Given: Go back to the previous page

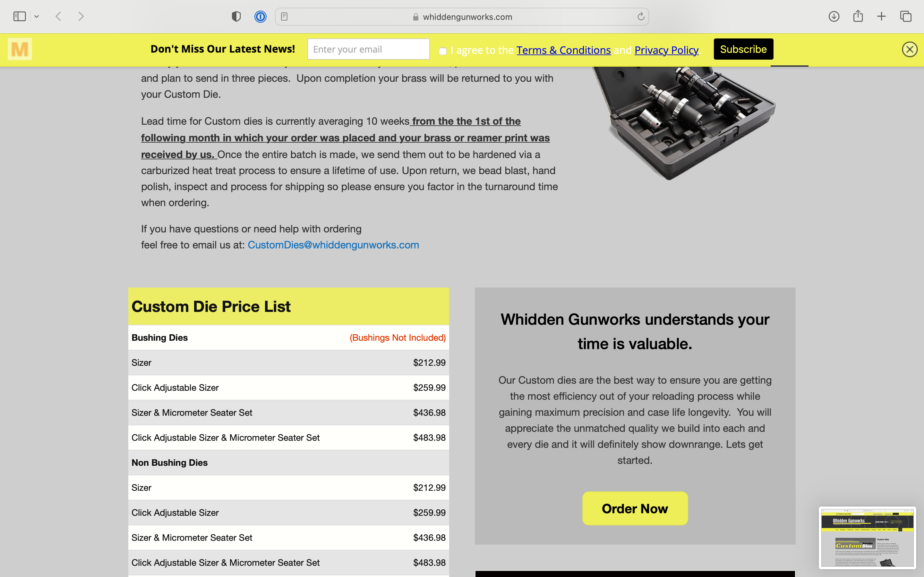Looking at the screenshot, I should click(x=58, y=16).
